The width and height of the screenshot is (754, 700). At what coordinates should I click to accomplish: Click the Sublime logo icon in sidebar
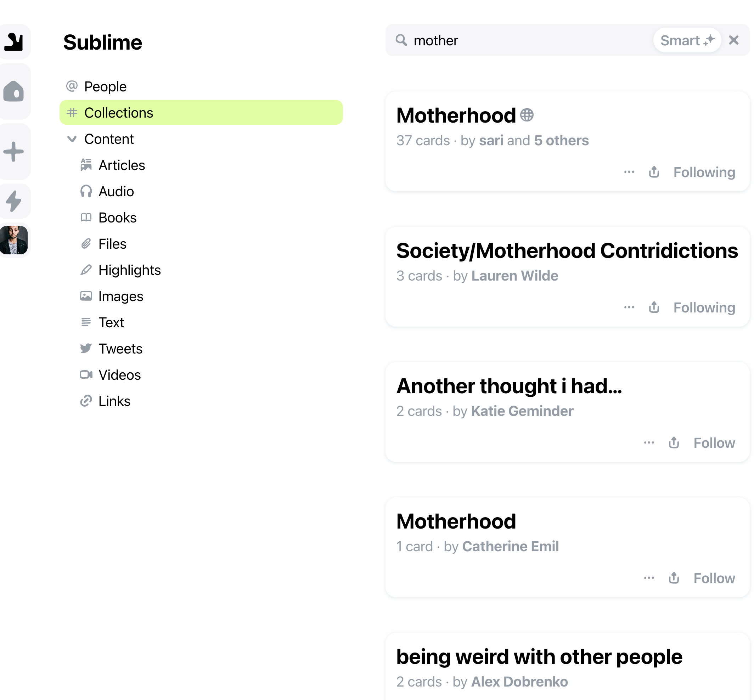coord(14,42)
